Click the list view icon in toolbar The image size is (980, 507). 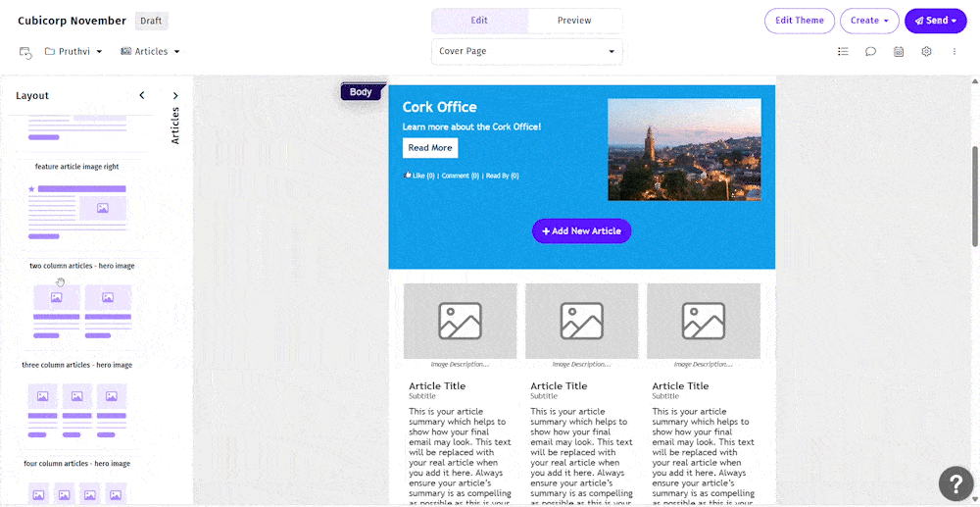point(843,52)
